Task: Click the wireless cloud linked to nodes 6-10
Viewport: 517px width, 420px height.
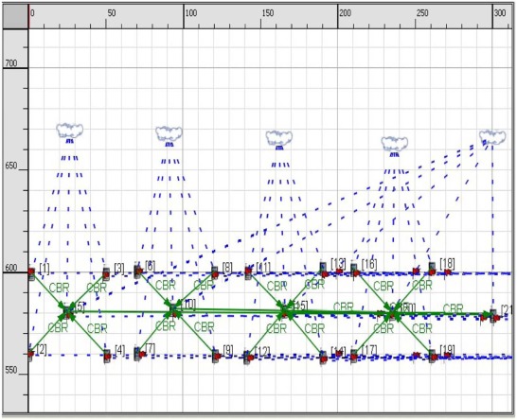Action: [x=169, y=133]
